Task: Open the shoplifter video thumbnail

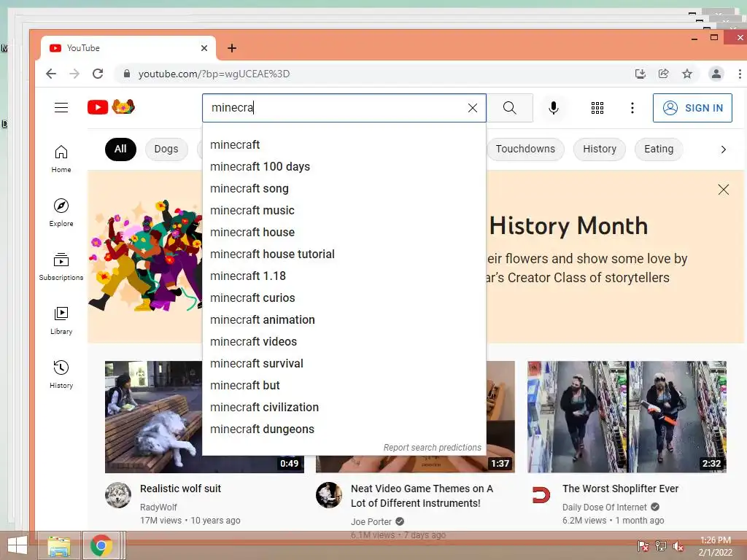Action: click(x=627, y=416)
